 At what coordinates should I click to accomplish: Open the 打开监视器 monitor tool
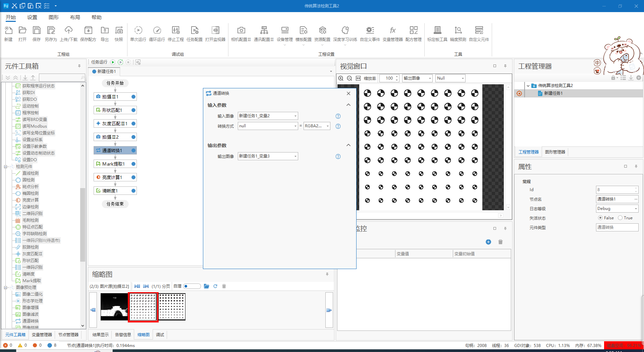pos(215,34)
